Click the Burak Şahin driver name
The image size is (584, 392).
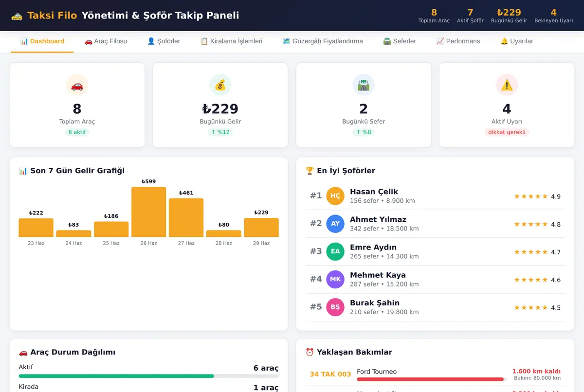[x=375, y=303]
